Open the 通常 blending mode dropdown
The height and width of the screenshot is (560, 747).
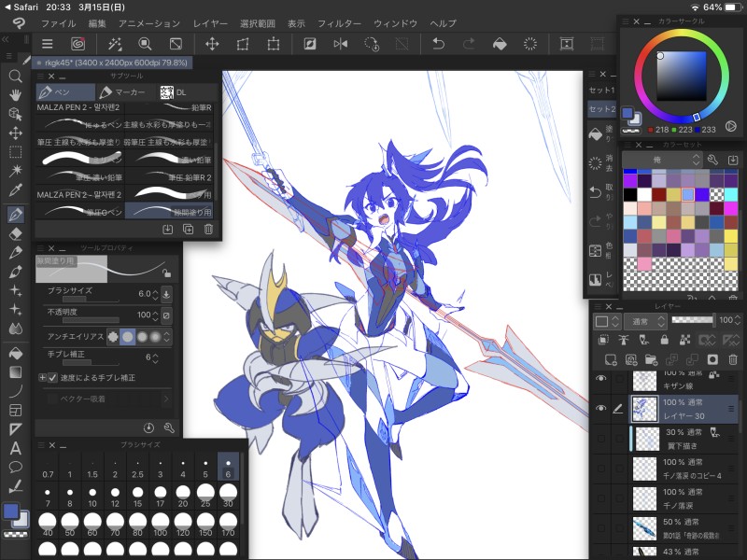click(646, 321)
